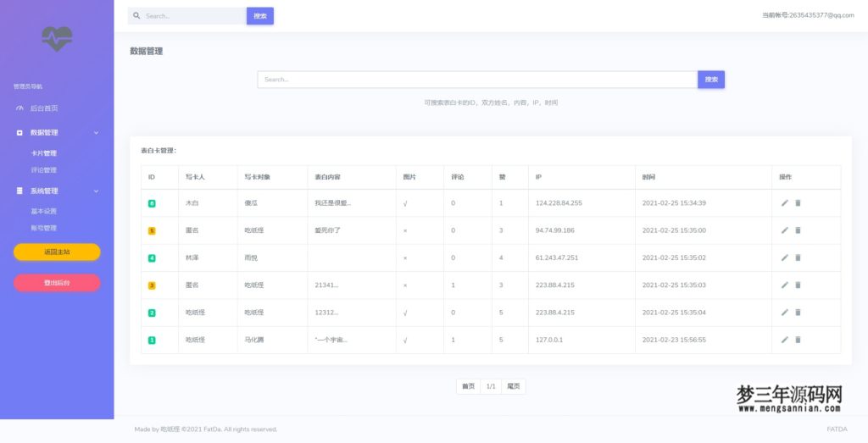Open 评论管理 submenu item

pos(44,169)
